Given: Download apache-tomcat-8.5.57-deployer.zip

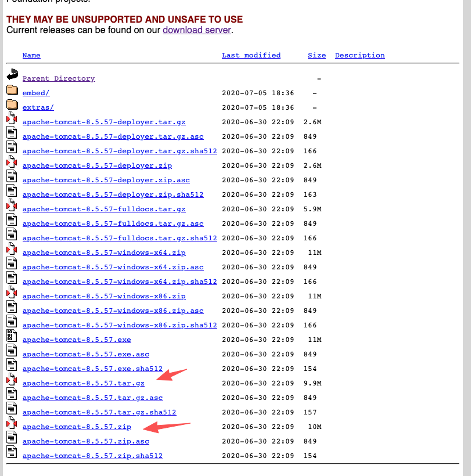Looking at the screenshot, I should 97,165.
